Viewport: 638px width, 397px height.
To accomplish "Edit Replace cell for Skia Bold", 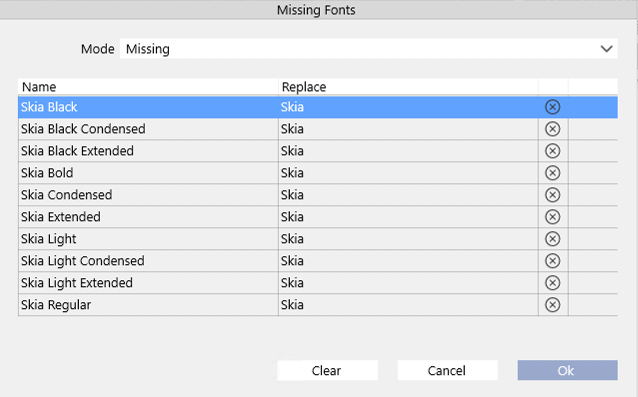I will coord(408,173).
